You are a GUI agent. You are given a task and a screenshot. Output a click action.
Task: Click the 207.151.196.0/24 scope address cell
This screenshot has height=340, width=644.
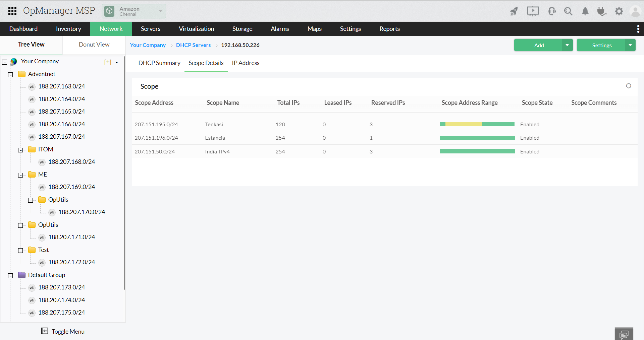coord(156,138)
